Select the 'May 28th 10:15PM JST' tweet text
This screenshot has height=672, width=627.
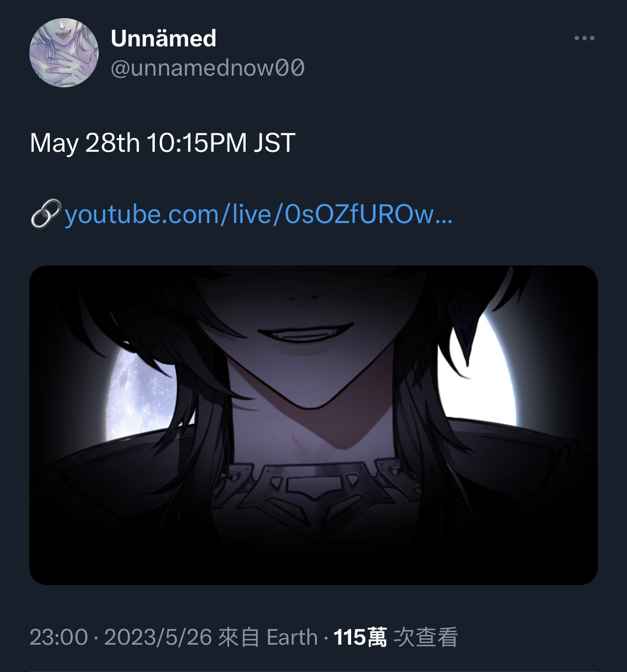point(163,143)
